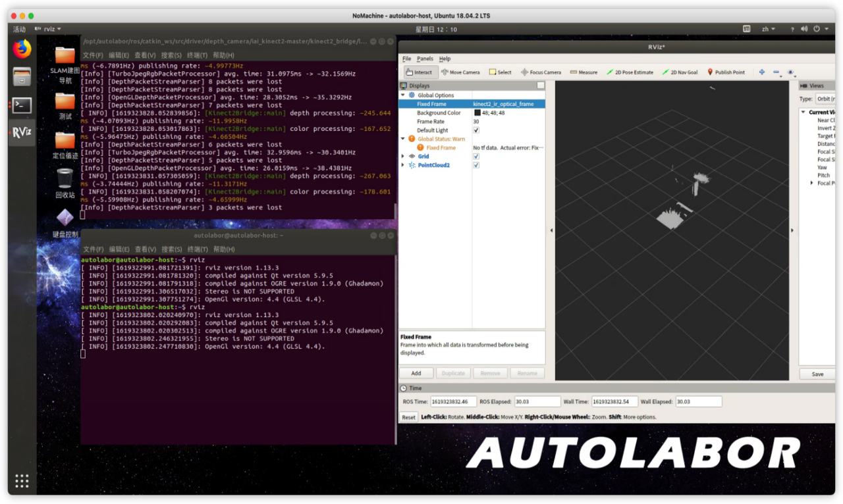
Task: Open the RViz File menu
Action: tap(406, 59)
